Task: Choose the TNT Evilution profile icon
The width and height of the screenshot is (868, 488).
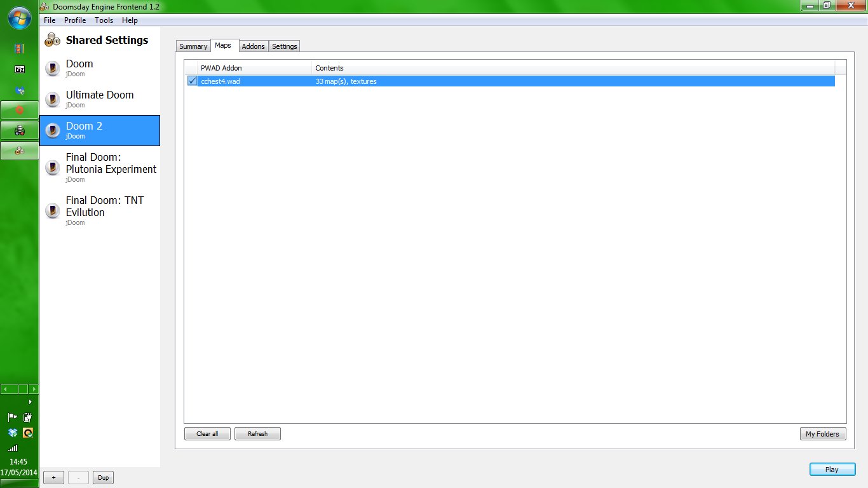Action: [x=53, y=212]
